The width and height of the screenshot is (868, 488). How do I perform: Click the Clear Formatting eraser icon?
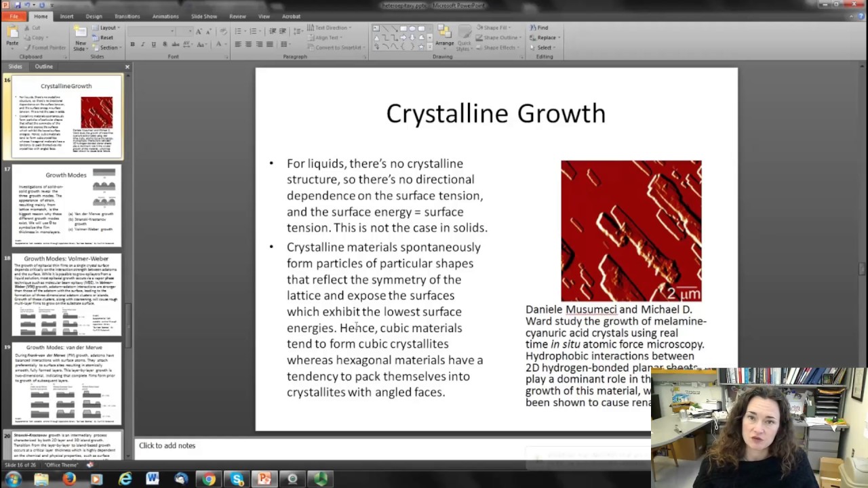pyautogui.click(x=223, y=31)
